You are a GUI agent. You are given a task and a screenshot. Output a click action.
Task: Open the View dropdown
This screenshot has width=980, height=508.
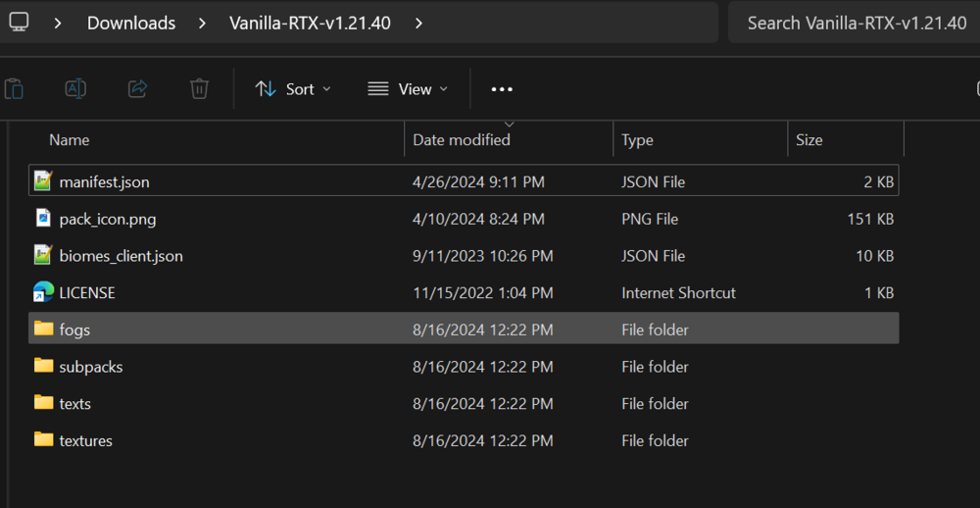408,89
